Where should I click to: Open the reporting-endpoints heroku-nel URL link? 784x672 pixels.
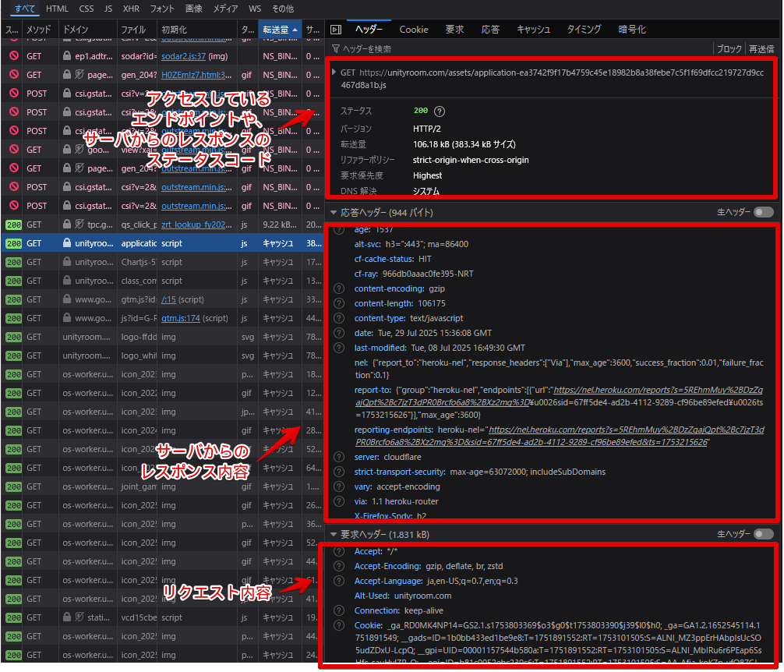[560, 436]
